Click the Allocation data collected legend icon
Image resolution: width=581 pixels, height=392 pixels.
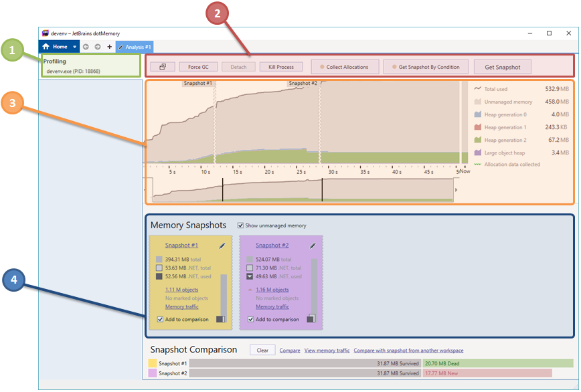coord(478,164)
